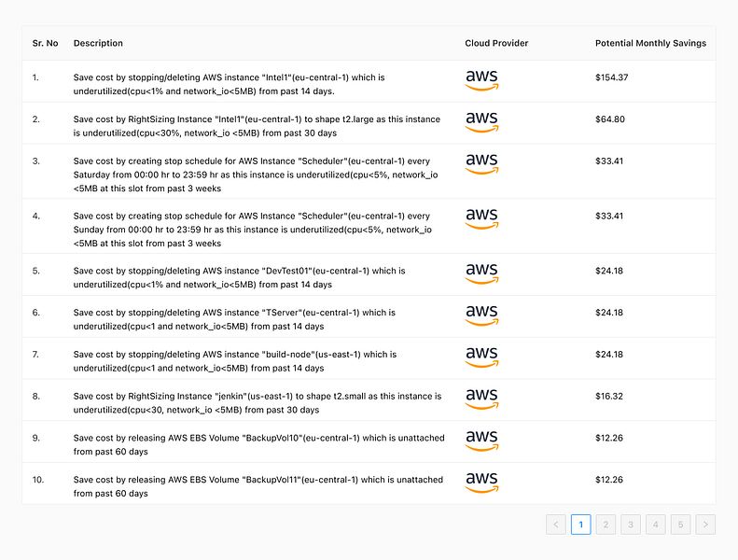Go to page 3
This screenshot has width=738, height=560.
[x=631, y=525]
